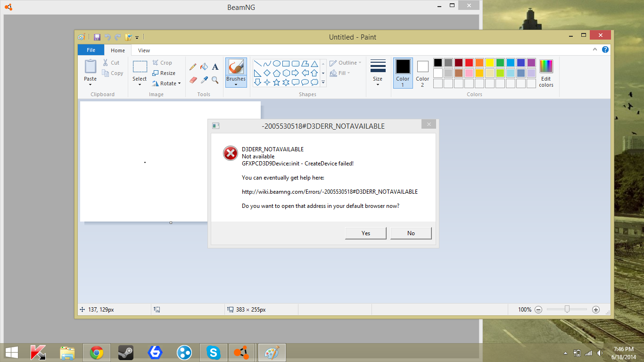This screenshot has height=362, width=644.
Task: Expand the Select dropdown arrow
Action: point(140,85)
